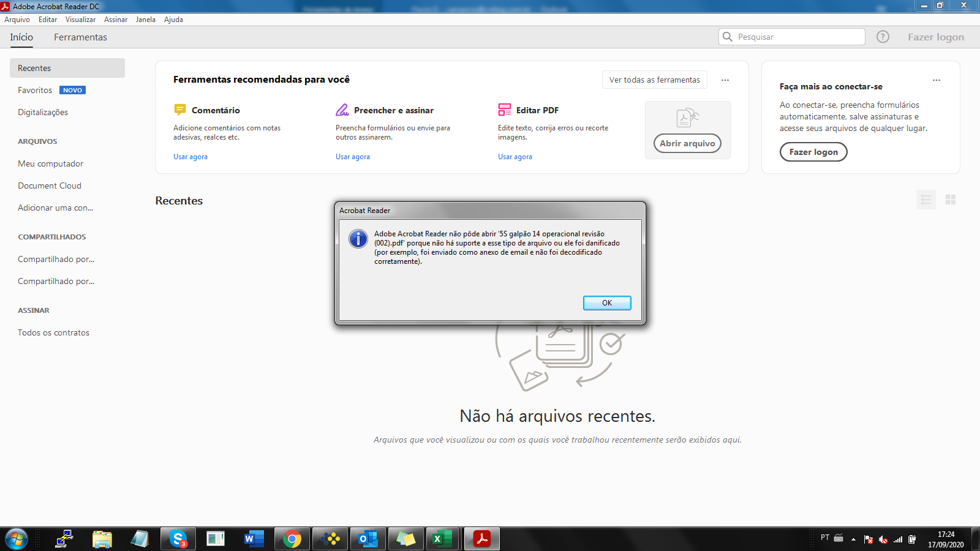Select Favoritos in the sidebar
Viewport: 980px width, 551px height.
pos(35,90)
